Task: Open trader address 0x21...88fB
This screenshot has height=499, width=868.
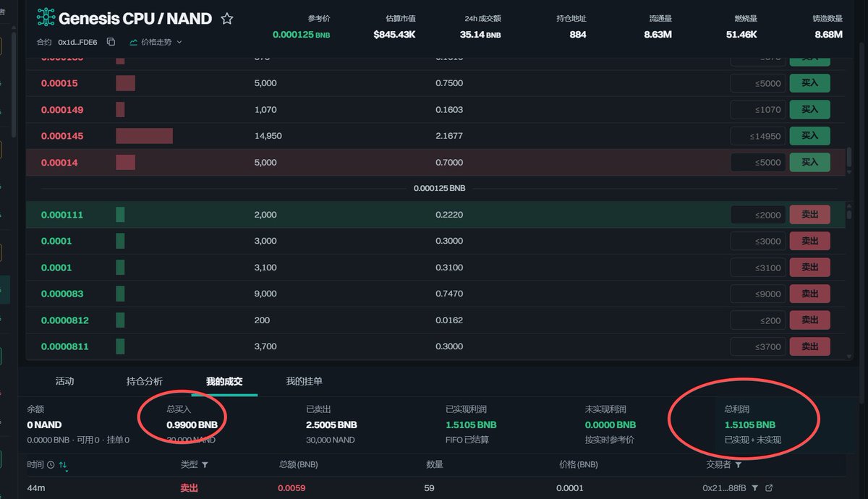Action: (x=724, y=488)
